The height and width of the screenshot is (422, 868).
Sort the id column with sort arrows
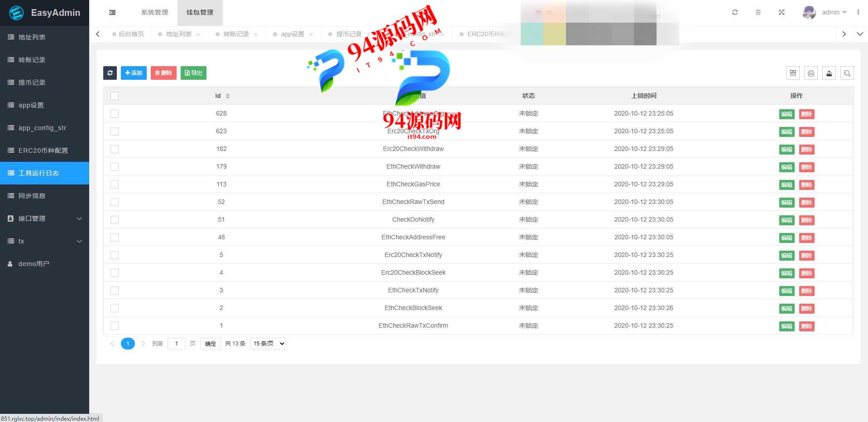(228, 96)
